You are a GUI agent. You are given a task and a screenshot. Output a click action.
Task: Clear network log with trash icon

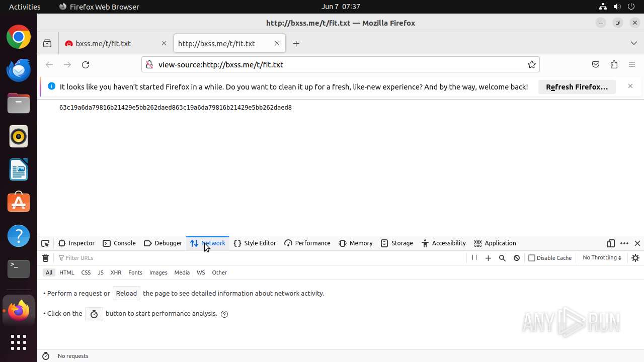pos(45,258)
